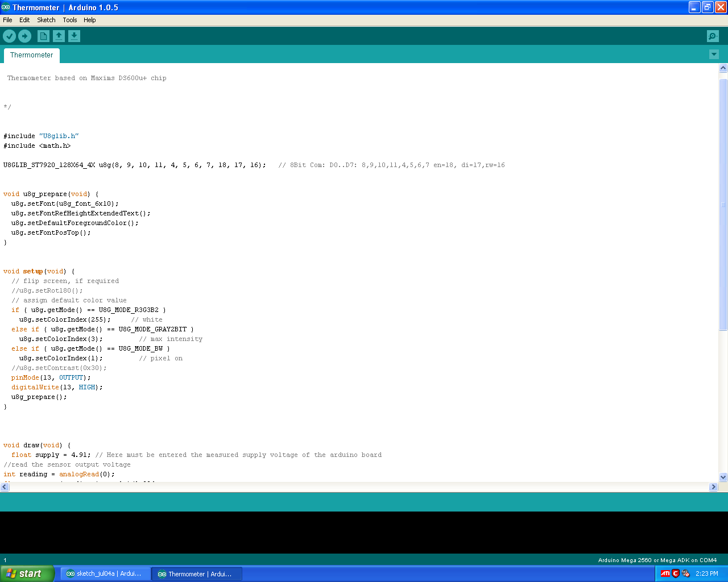Click the horizontal scrollbar right arrow

click(714, 487)
